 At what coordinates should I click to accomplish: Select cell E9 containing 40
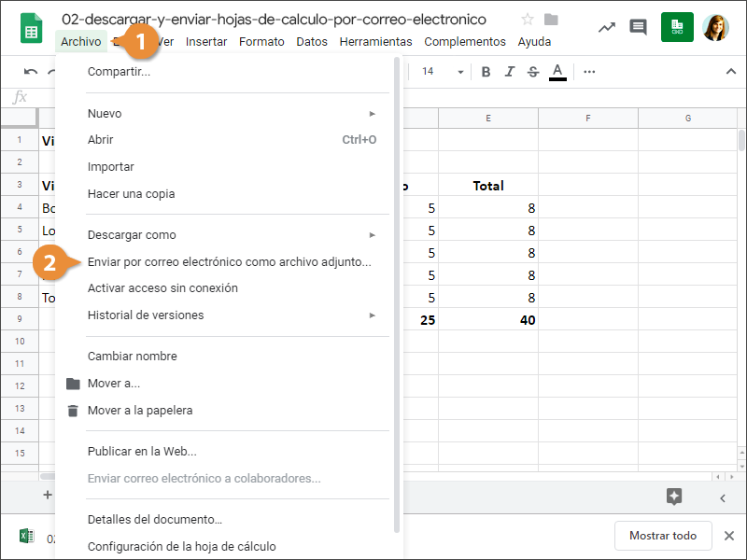click(488, 320)
